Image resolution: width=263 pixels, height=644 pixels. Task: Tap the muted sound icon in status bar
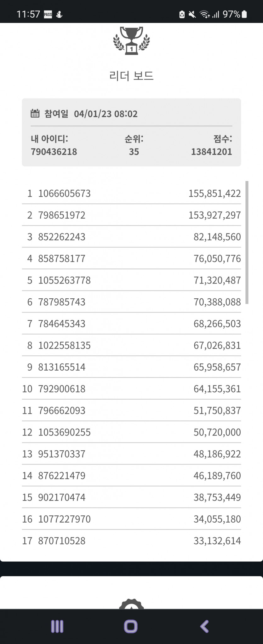click(192, 15)
